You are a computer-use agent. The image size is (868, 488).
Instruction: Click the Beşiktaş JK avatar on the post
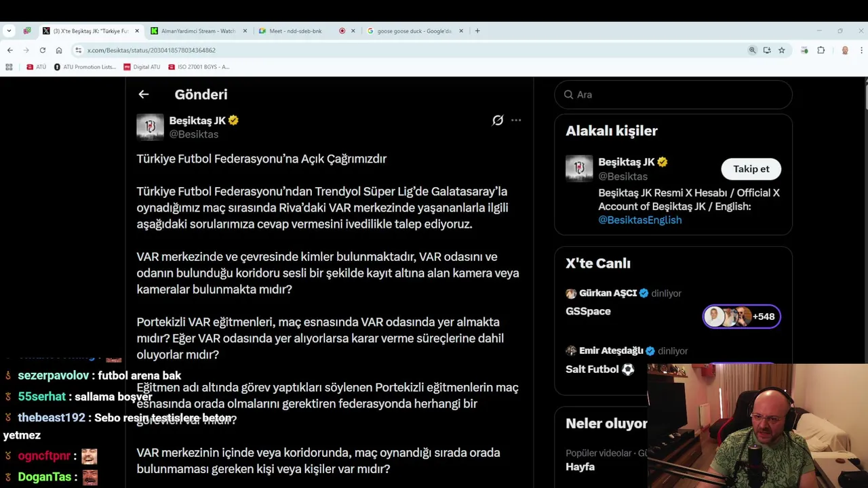point(150,127)
